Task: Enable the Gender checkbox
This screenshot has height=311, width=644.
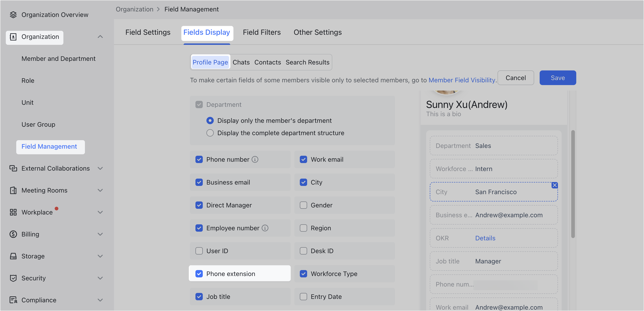Action: coord(303,205)
